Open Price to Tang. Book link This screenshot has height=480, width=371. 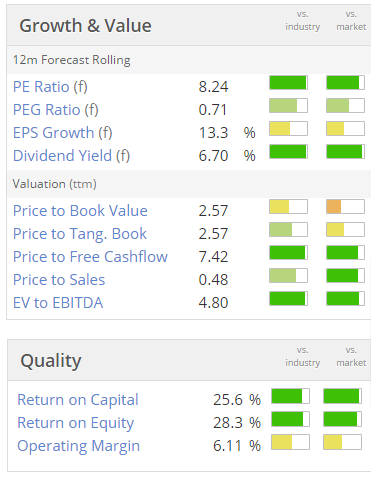pos(80,234)
